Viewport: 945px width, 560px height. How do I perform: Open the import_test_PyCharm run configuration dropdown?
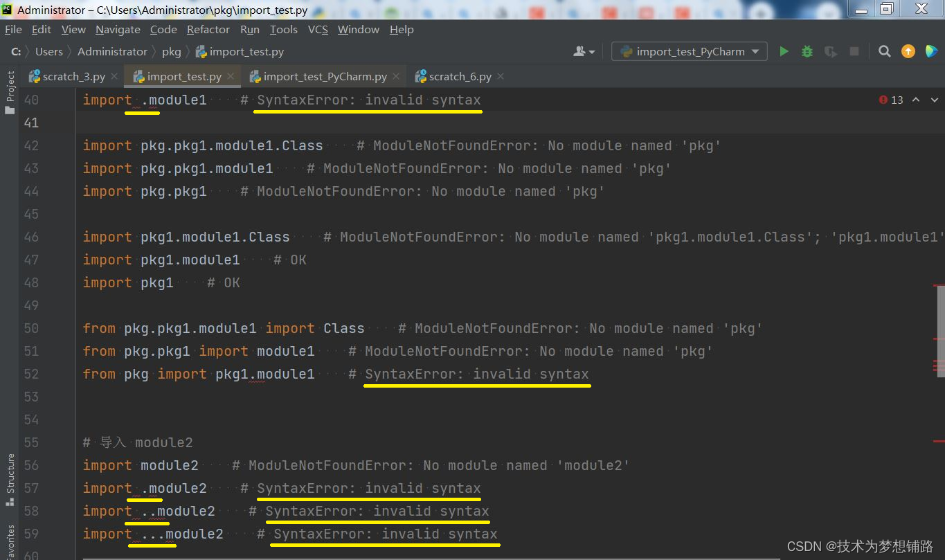point(689,51)
